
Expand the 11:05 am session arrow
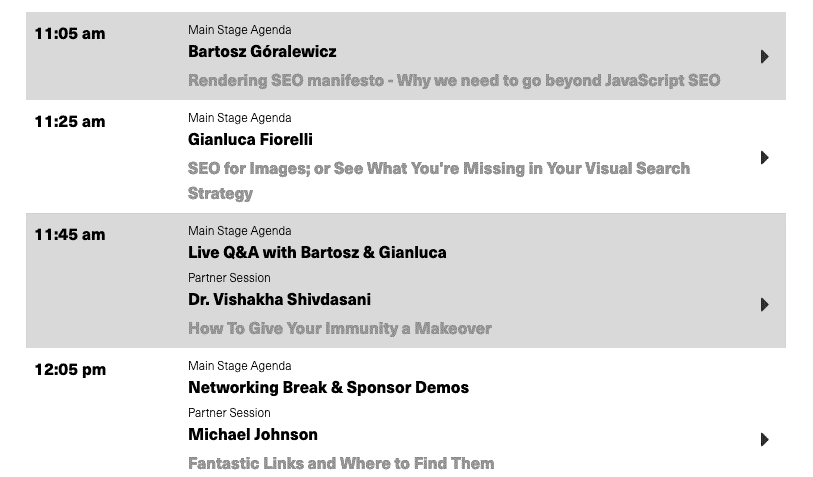pos(764,56)
